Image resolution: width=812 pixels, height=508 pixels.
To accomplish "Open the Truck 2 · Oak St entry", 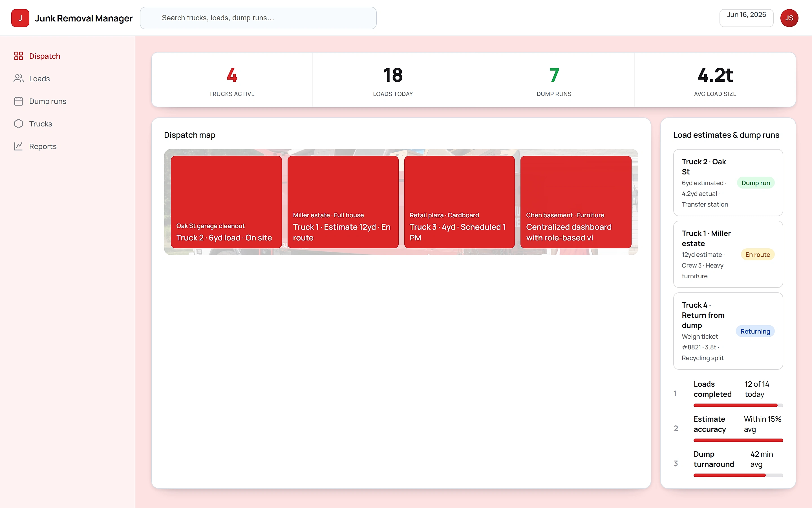I will pyautogui.click(x=728, y=182).
